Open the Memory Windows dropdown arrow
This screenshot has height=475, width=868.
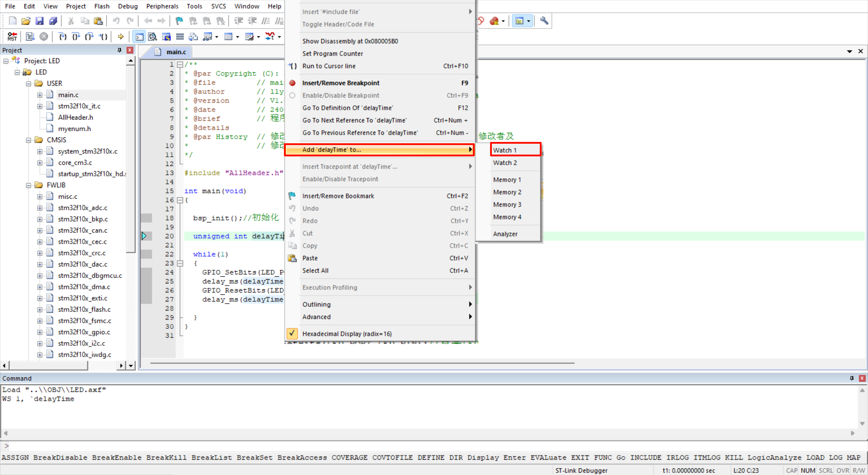[237, 37]
